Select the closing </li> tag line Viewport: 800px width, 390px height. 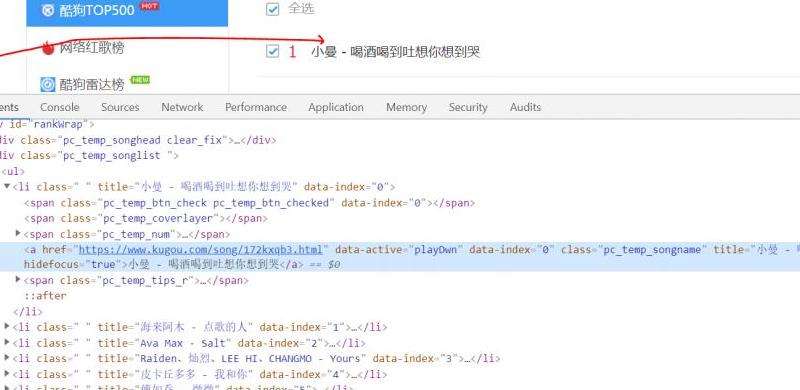(28, 311)
